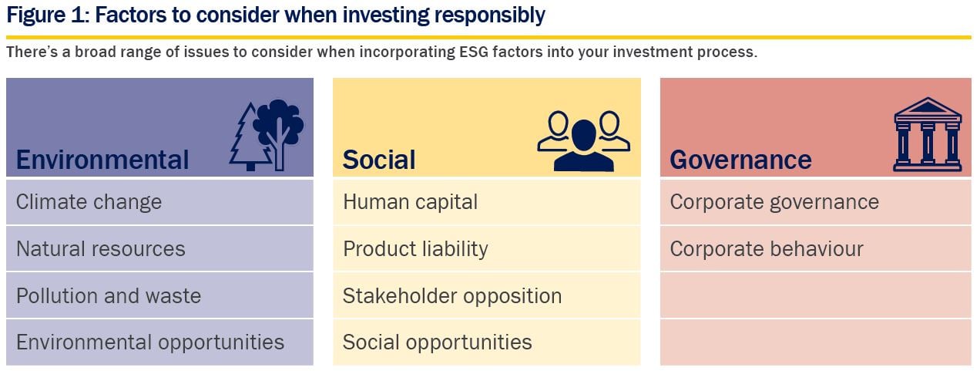Click the Figure 1 title text
980x371 pixels.
point(276,15)
